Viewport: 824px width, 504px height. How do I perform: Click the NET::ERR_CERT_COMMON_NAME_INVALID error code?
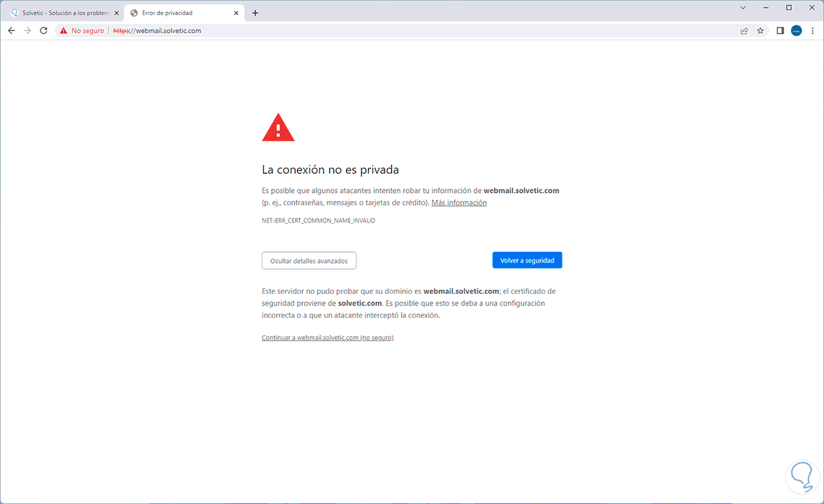tap(319, 221)
